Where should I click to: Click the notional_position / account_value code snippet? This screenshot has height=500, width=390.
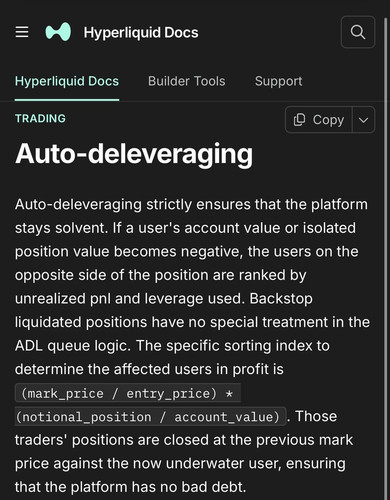[150, 417]
